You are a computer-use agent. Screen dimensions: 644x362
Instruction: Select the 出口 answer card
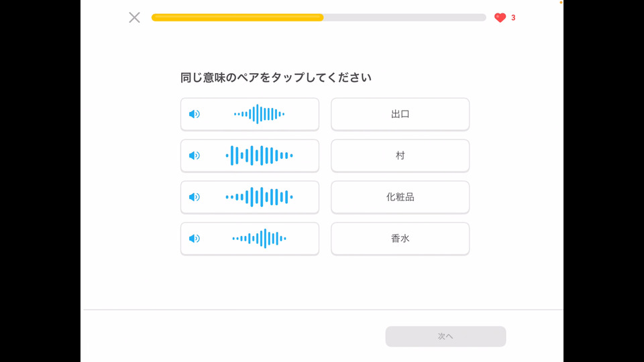tap(400, 115)
